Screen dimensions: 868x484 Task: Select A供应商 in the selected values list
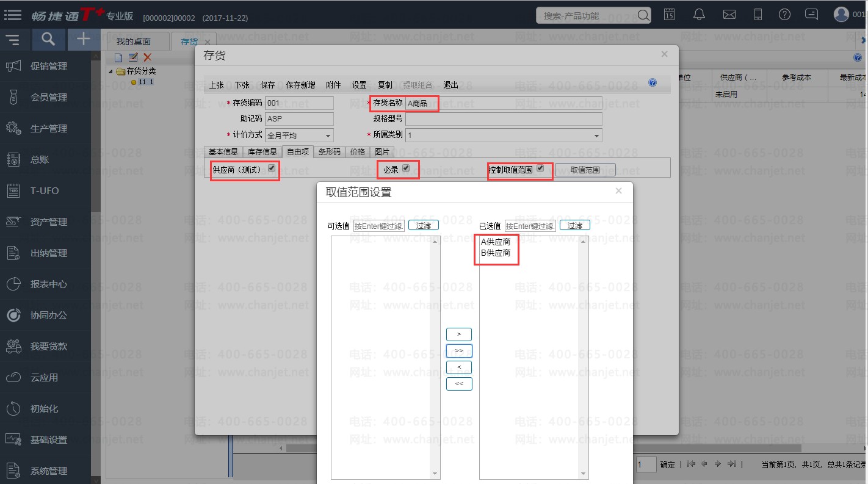coord(496,242)
